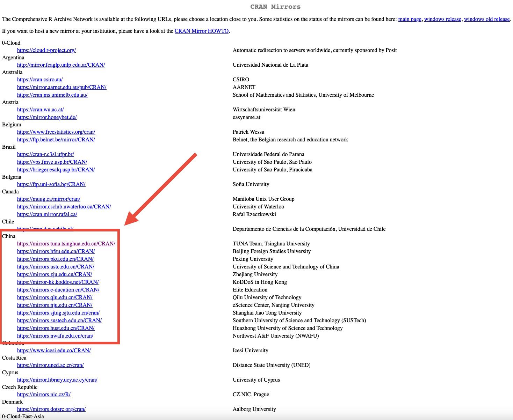Open the mirror.honeybet.de mirror link

tap(47, 117)
